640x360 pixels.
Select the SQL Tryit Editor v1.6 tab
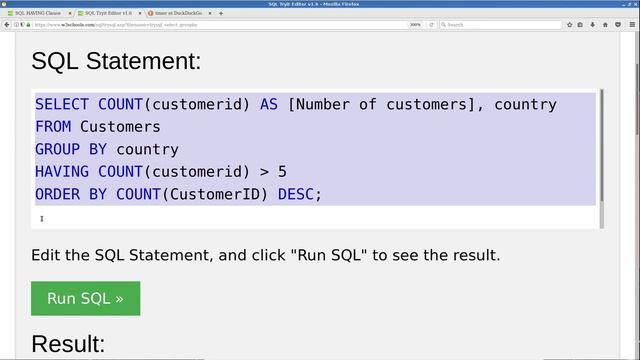pos(109,13)
